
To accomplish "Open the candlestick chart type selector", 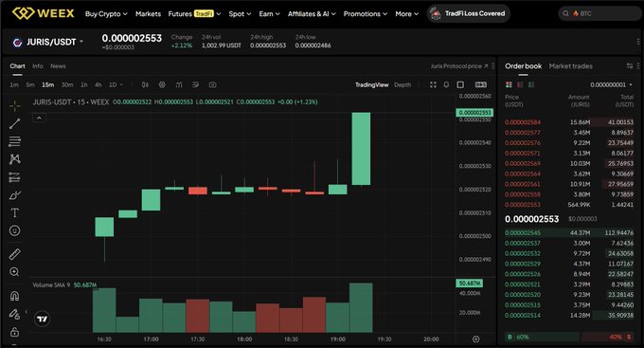I will tap(145, 84).
